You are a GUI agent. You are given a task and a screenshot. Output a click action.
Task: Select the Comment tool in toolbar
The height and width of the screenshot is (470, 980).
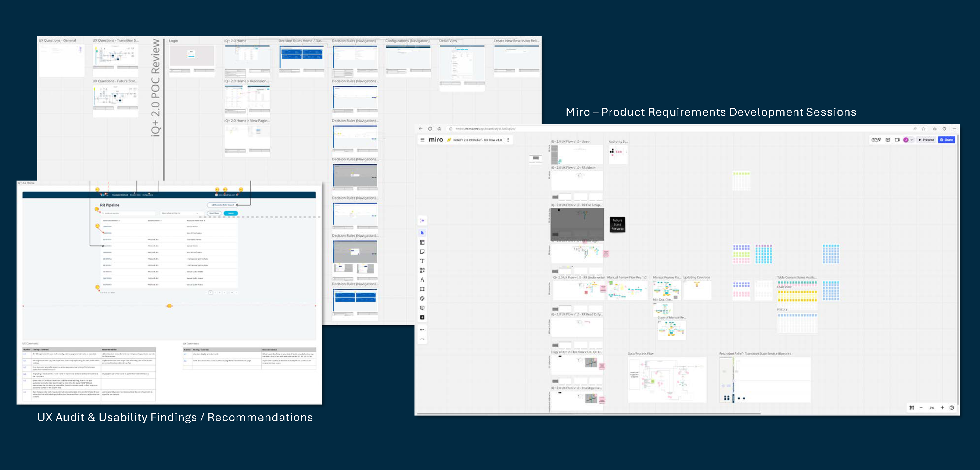(422, 308)
